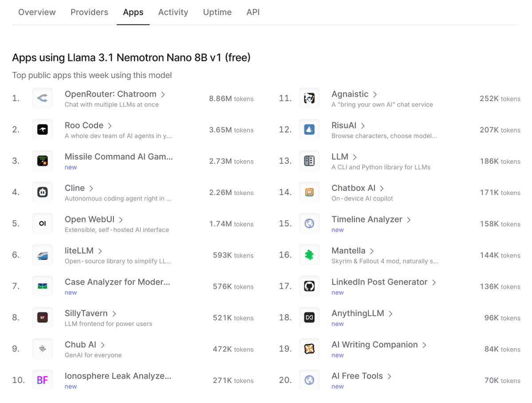Switch to the Overview tab
Viewport: 532px width, 403px height.
tap(37, 12)
